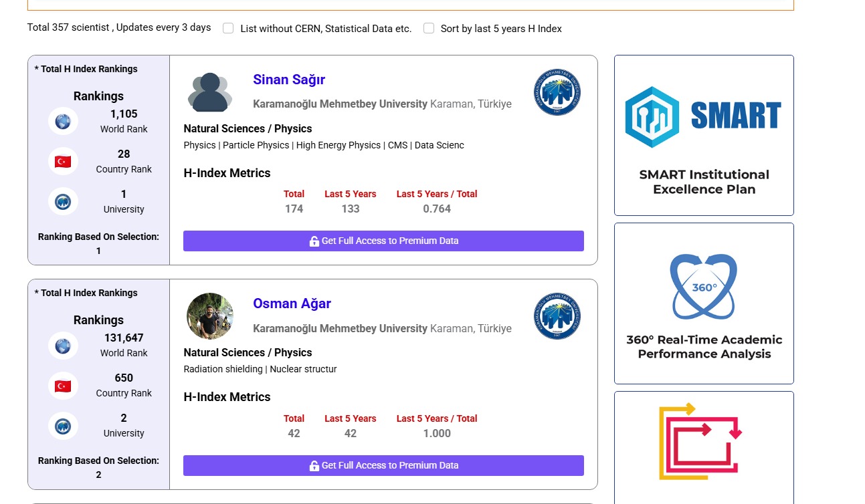Click Sinan Sağır's default avatar silhouette

point(210,92)
